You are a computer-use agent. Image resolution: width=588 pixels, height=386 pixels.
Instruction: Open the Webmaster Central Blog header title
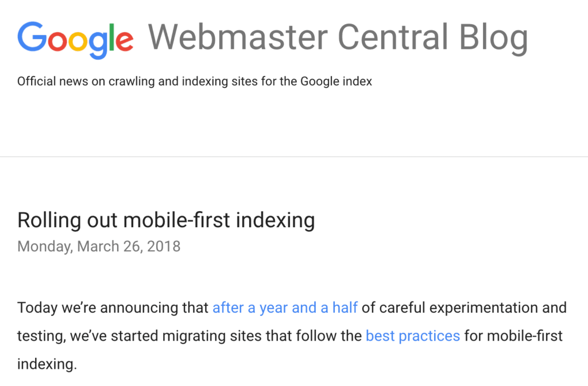tap(338, 37)
